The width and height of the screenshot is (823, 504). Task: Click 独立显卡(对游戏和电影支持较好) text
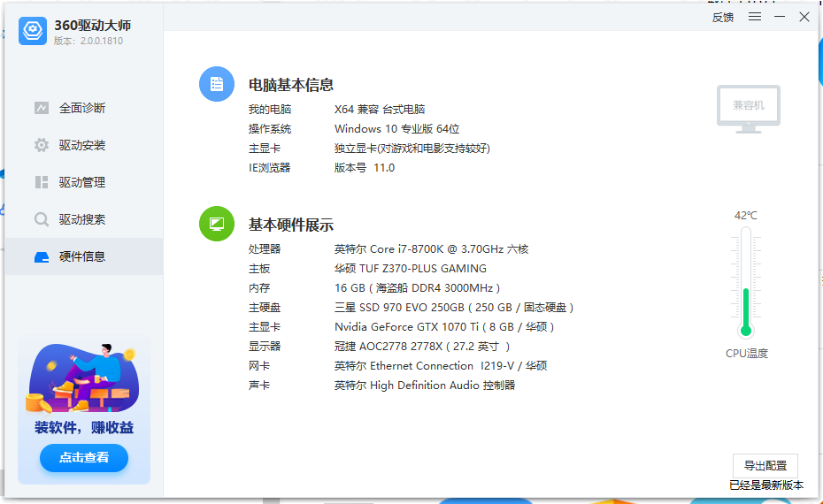pyautogui.click(x=412, y=149)
